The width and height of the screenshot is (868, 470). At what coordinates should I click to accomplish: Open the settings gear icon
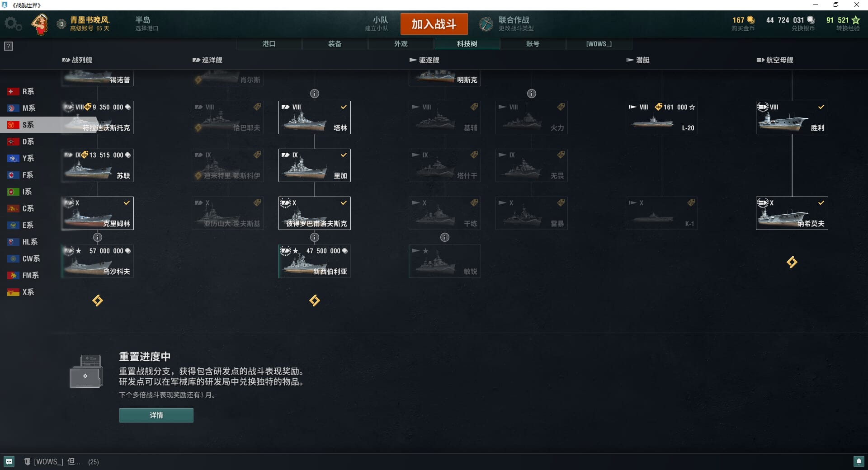click(x=13, y=24)
